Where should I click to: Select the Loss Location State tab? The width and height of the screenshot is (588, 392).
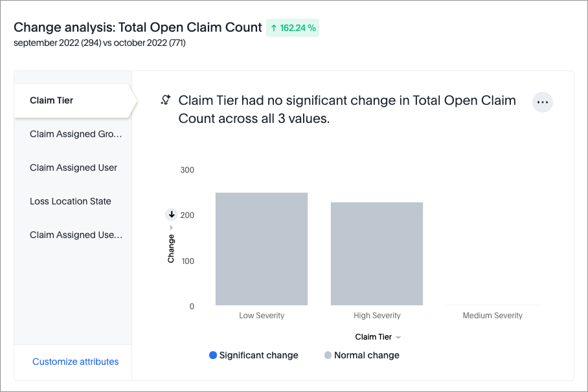click(71, 201)
